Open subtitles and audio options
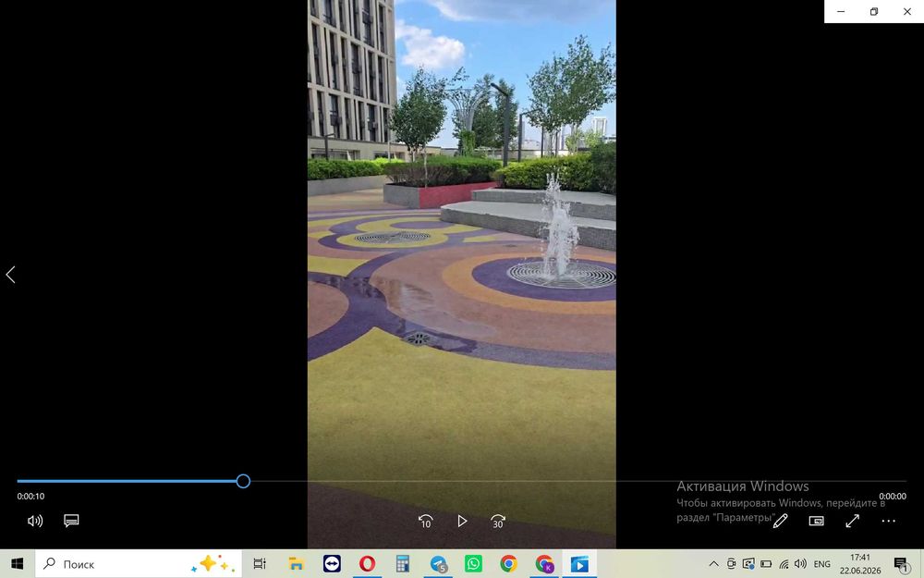This screenshot has width=924, height=578. pyautogui.click(x=71, y=521)
